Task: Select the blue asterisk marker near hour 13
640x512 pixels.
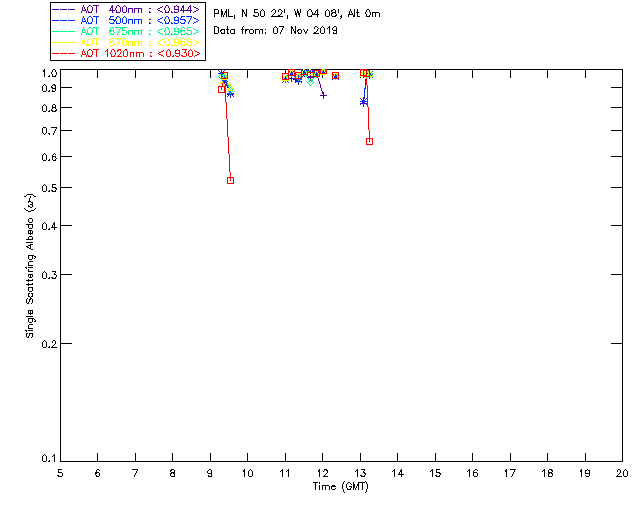Action: 363,102
